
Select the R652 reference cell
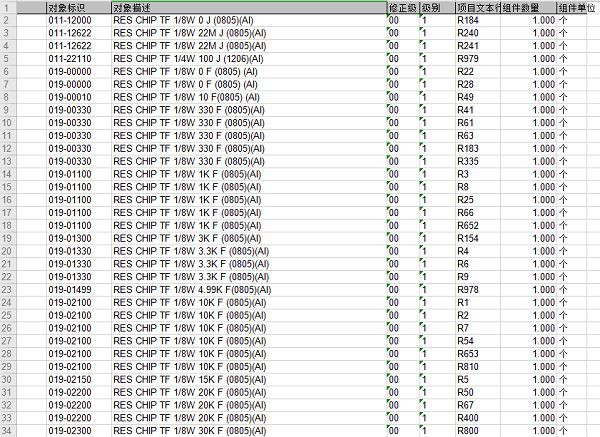[467, 225]
